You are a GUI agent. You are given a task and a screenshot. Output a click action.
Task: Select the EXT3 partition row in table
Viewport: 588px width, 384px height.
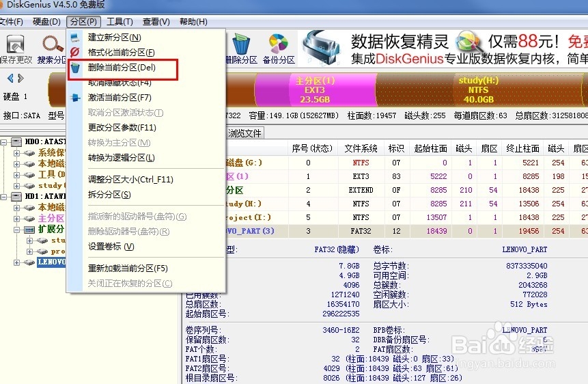(x=406, y=176)
